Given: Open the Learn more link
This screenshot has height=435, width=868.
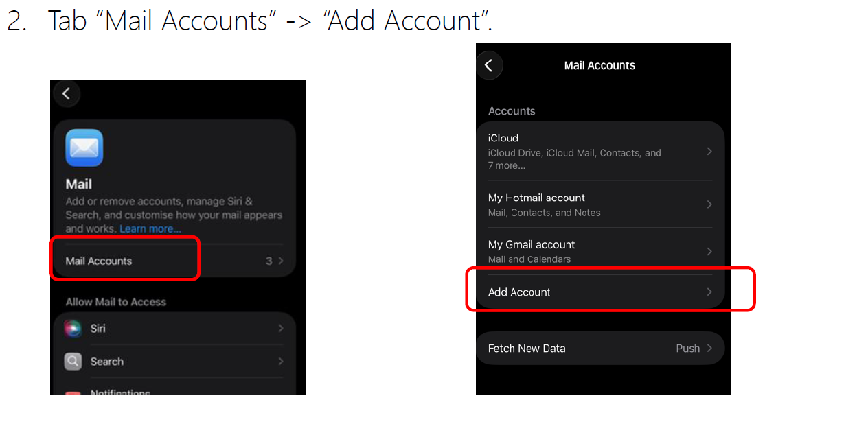Looking at the screenshot, I should click(150, 228).
